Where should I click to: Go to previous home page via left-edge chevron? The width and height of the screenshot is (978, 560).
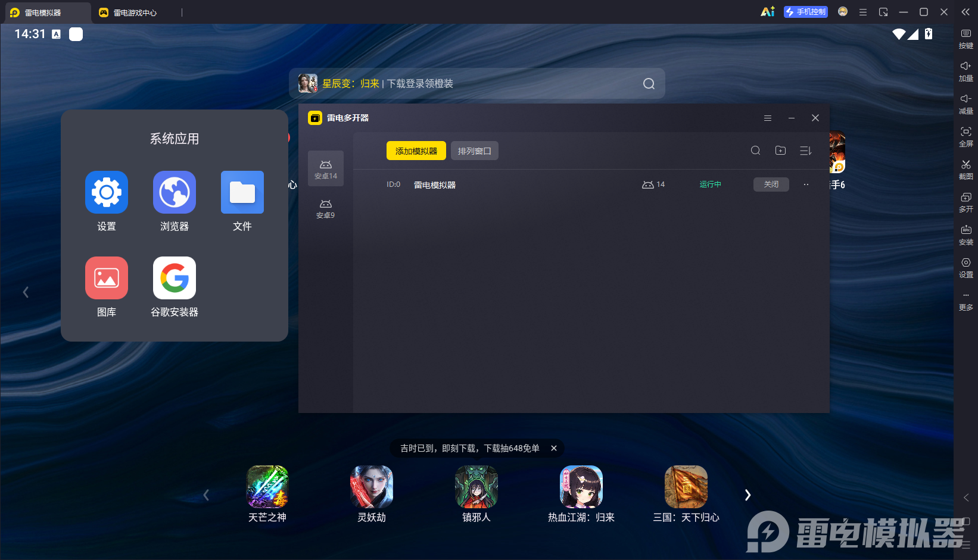click(x=26, y=292)
